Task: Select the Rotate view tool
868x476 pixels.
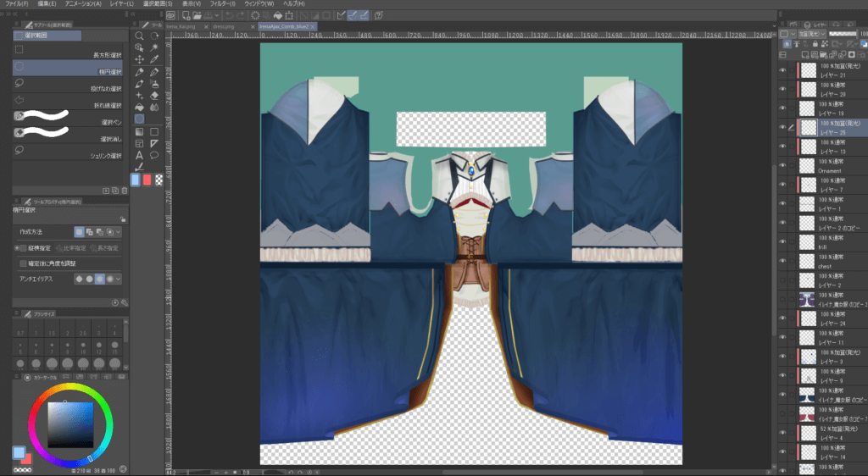Action: pos(154,36)
